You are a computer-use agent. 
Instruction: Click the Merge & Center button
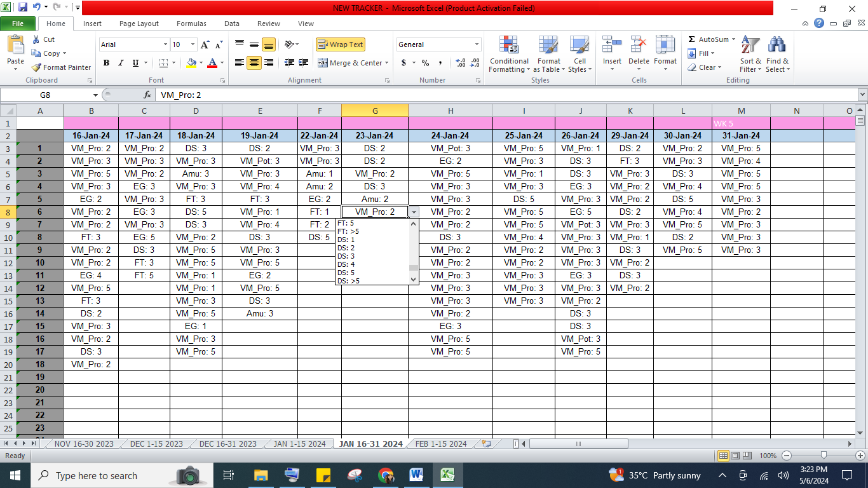point(349,63)
